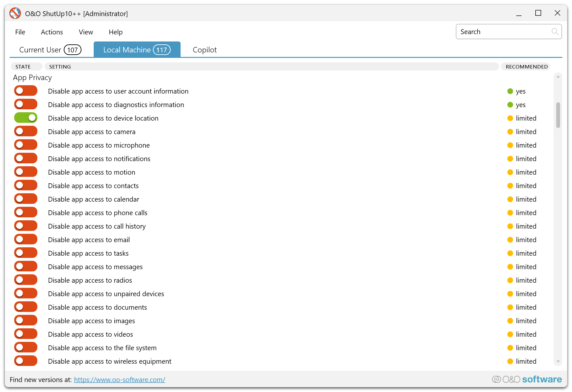Click the O&O software logo in footer

click(x=527, y=379)
